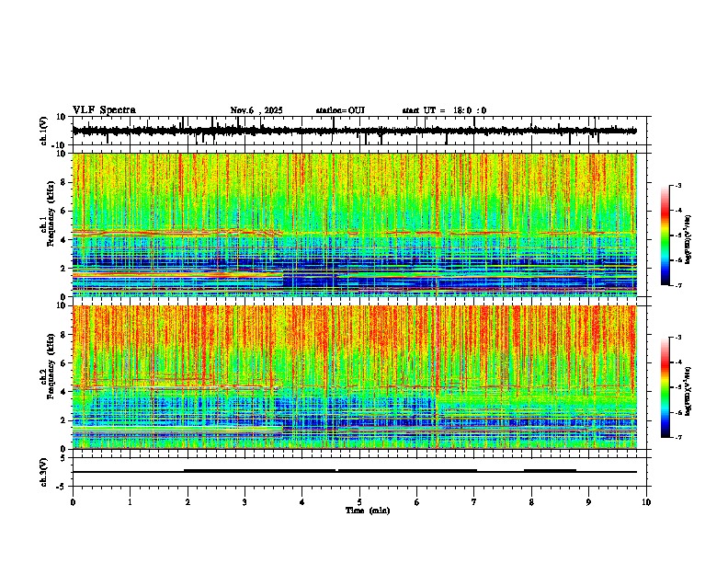The width and height of the screenshot is (728, 563).
Task: Click the "4" tick on the time axis
Action: [x=302, y=502]
